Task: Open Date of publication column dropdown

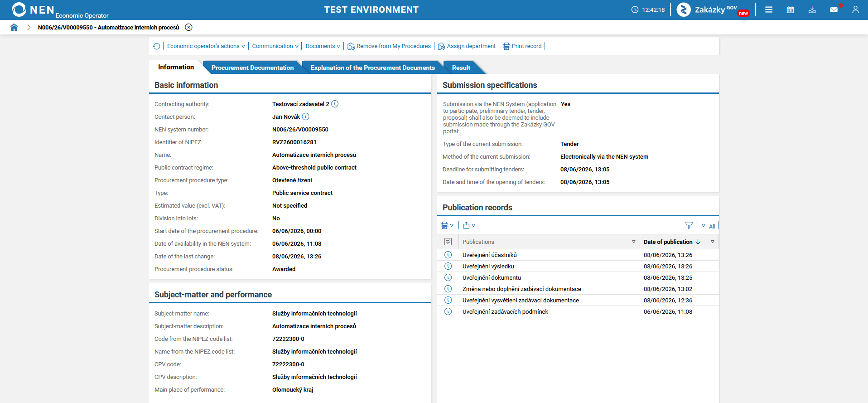Action: 713,242
